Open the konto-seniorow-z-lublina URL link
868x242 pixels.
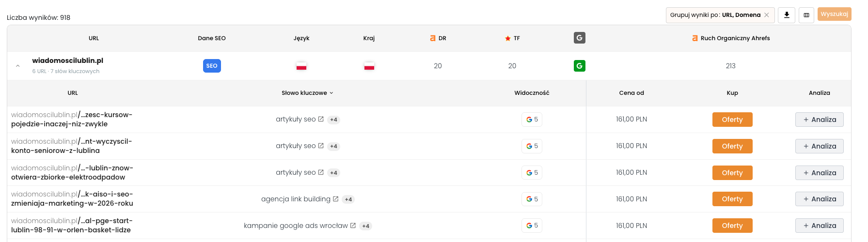71,146
